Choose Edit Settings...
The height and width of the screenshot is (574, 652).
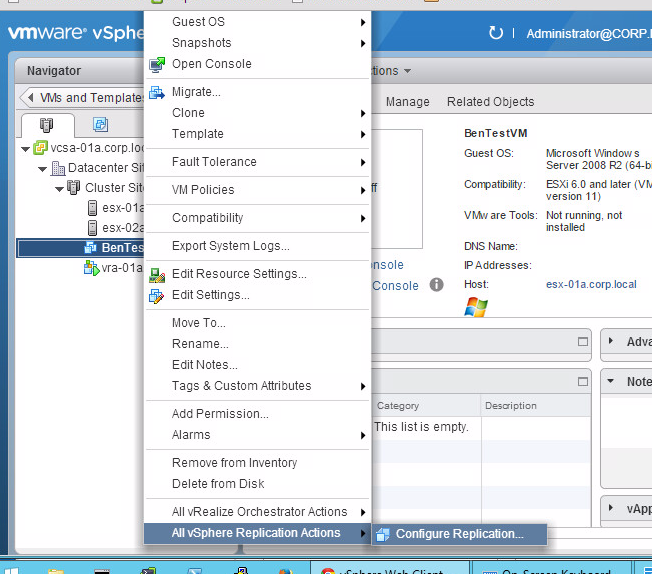click(257, 295)
